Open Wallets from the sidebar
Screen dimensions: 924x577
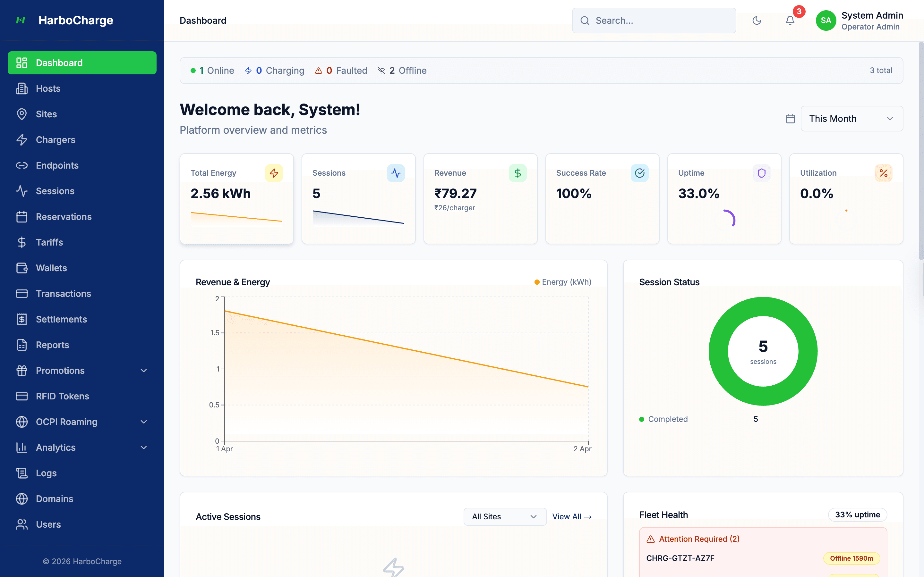coord(51,268)
